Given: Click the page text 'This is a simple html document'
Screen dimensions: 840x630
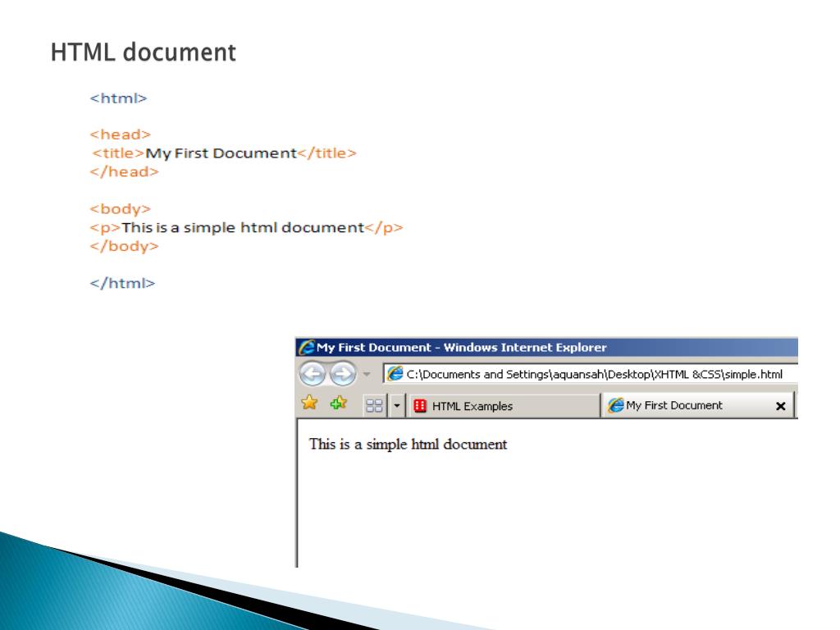Looking at the screenshot, I should (408, 444).
